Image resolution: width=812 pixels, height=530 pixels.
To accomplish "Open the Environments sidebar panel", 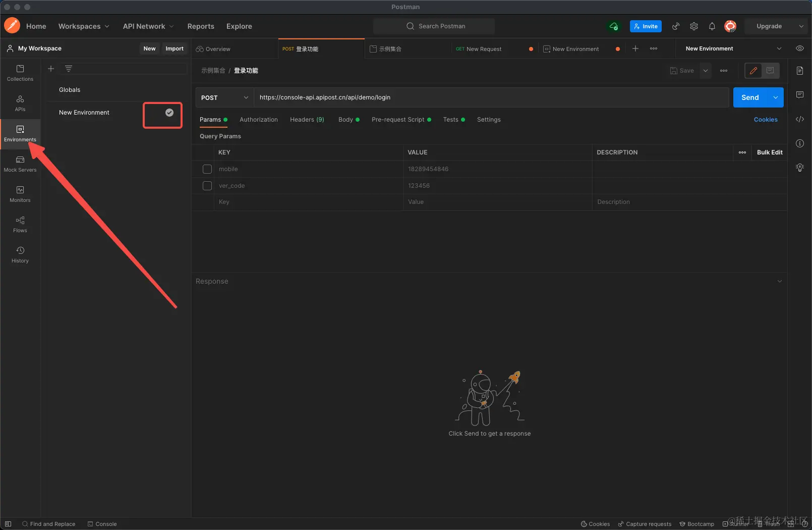I will click(20, 134).
